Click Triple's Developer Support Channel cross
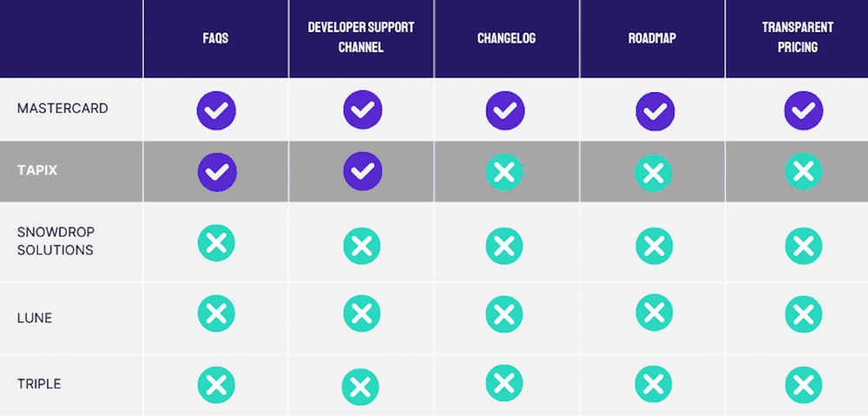 click(360, 387)
